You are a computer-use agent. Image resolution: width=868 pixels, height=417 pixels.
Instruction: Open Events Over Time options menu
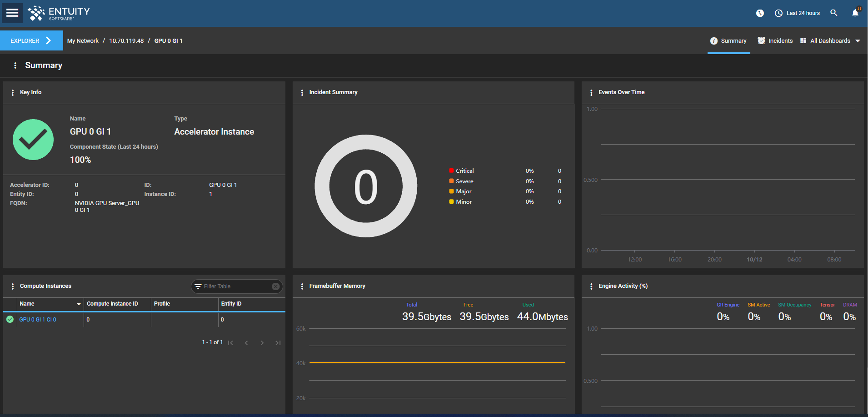coord(591,92)
